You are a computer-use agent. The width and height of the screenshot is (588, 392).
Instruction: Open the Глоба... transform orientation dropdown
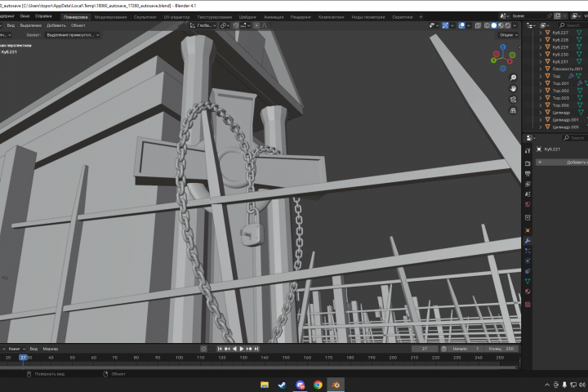203,25
